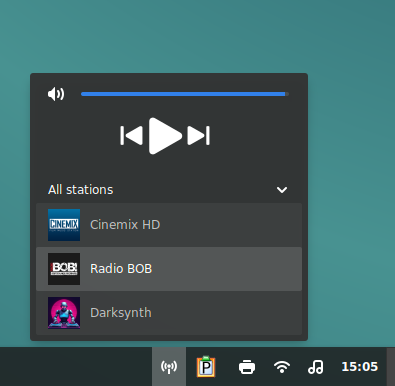Select the Radio BOB station
Viewport: 395px width, 386px height.
[169, 269]
